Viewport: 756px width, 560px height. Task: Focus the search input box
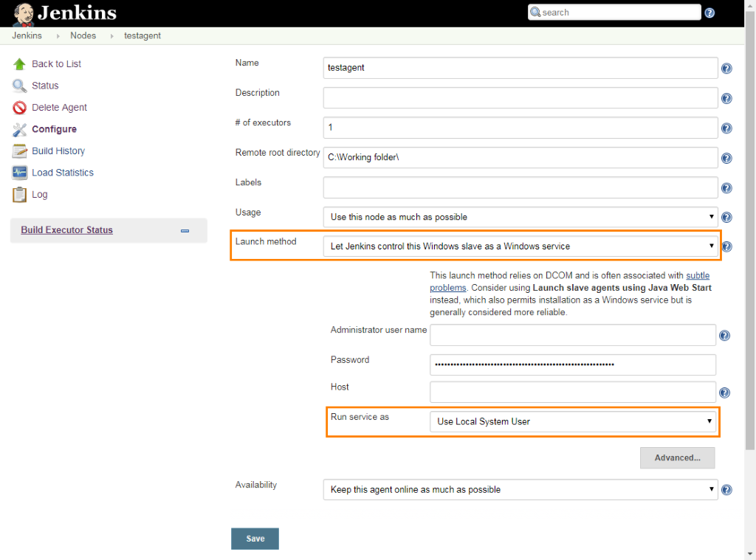[614, 12]
